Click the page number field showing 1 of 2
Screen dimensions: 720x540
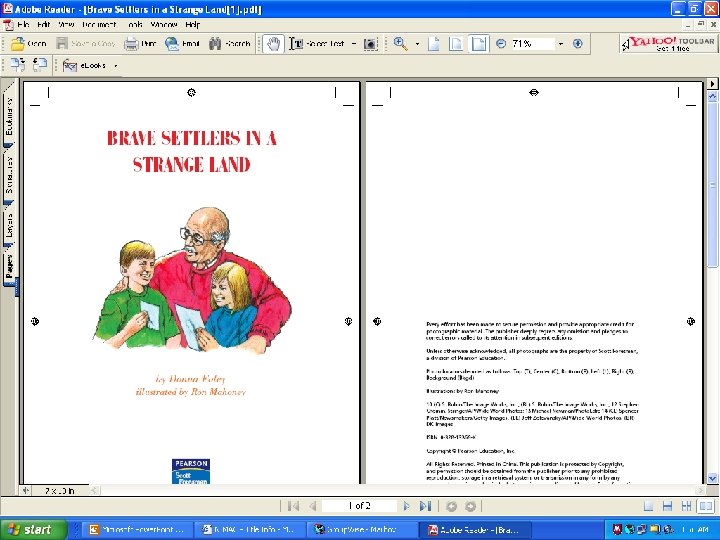click(x=359, y=506)
